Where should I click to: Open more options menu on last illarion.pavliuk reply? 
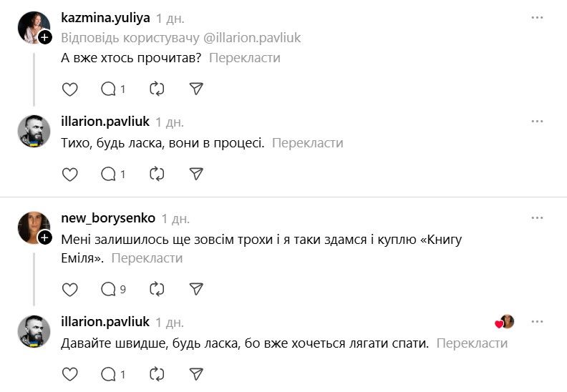tap(537, 322)
